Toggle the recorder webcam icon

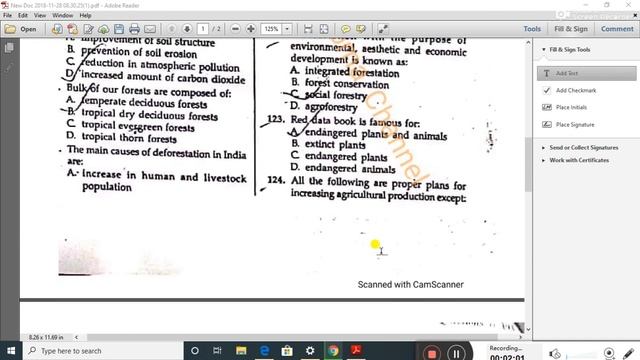609,353
